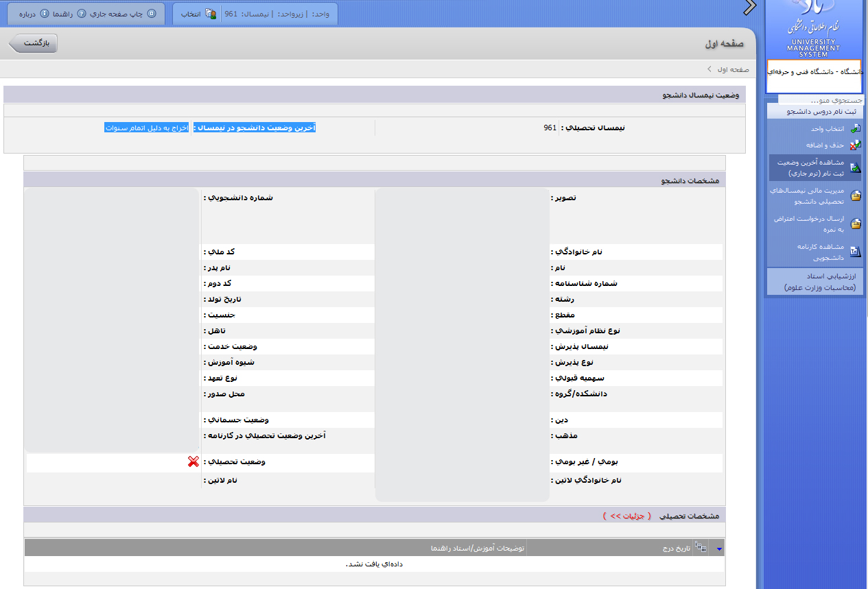Click the red X next to وضعیت تحصیلی
Image resolution: width=868 pixels, height=589 pixels.
pos(193,462)
